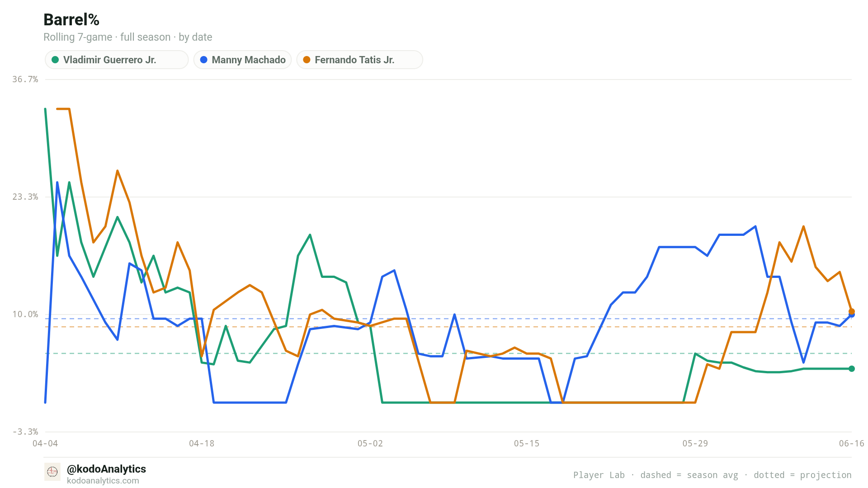The height and width of the screenshot is (488, 868).
Task: Click the 05-29 x-axis date label
Action: (x=695, y=444)
